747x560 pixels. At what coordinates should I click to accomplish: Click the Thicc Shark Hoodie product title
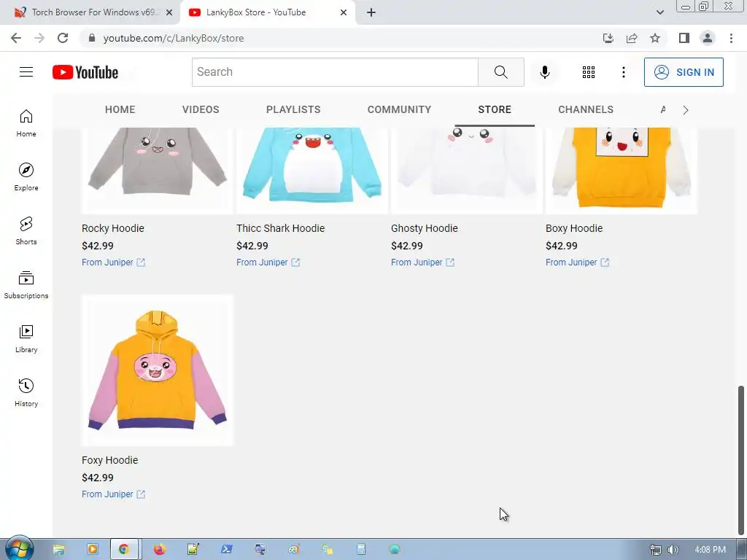click(281, 228)
